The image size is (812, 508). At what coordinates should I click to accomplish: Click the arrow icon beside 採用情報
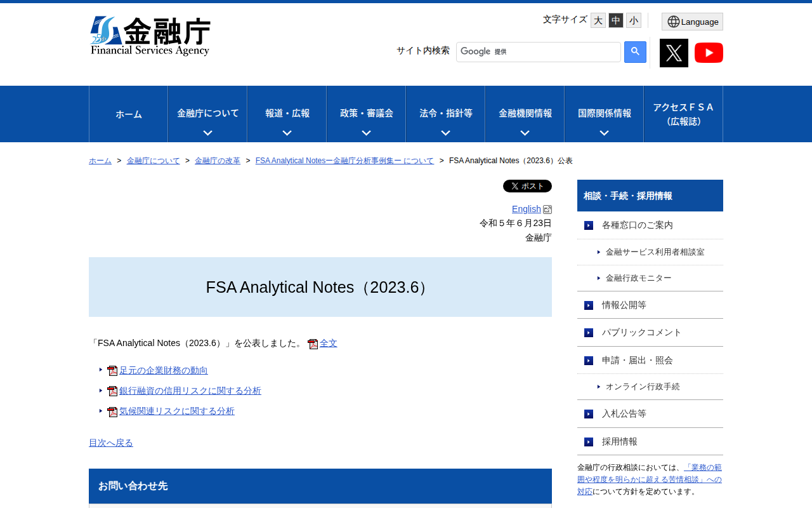[x=589, y=442]
